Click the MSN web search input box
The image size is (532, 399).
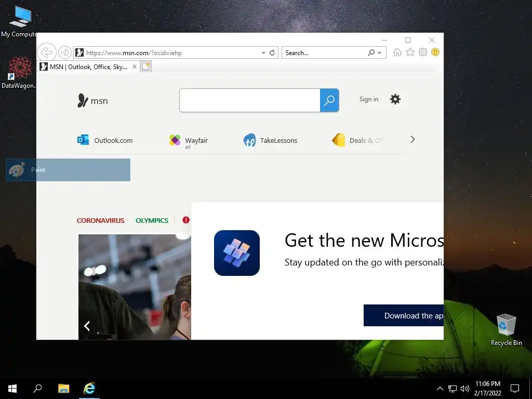pyautogui.click(x=250, y=100)
